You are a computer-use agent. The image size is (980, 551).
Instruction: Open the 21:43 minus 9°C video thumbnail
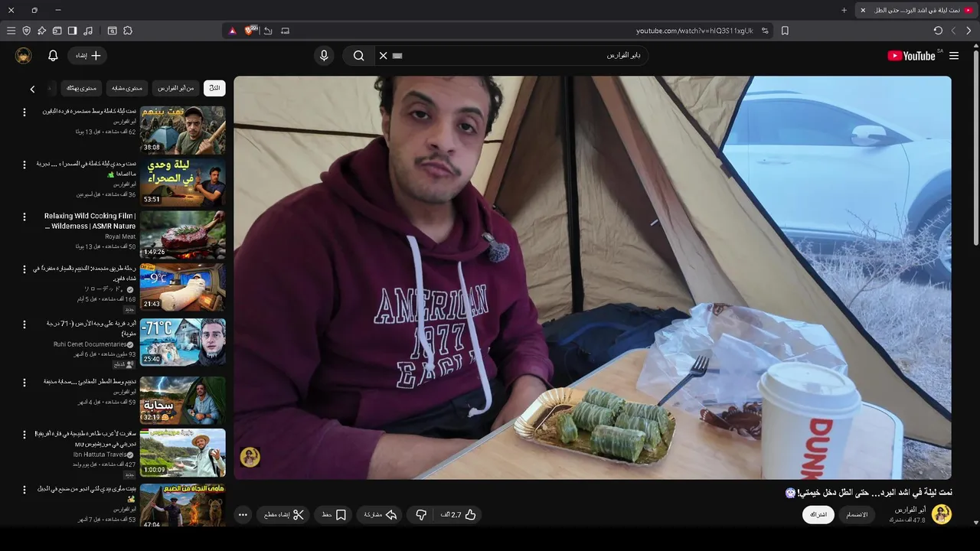coord(183,287)
